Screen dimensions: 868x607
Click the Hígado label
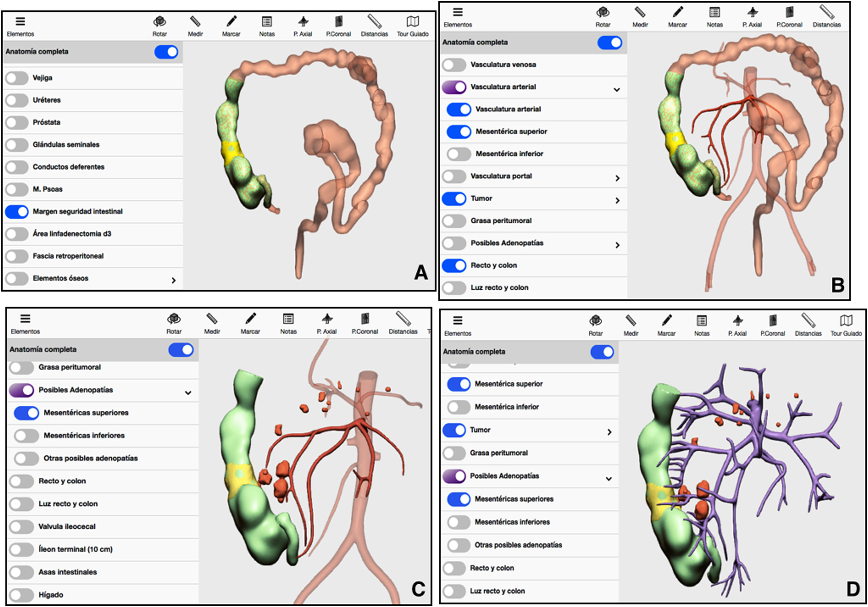[51, 595]
